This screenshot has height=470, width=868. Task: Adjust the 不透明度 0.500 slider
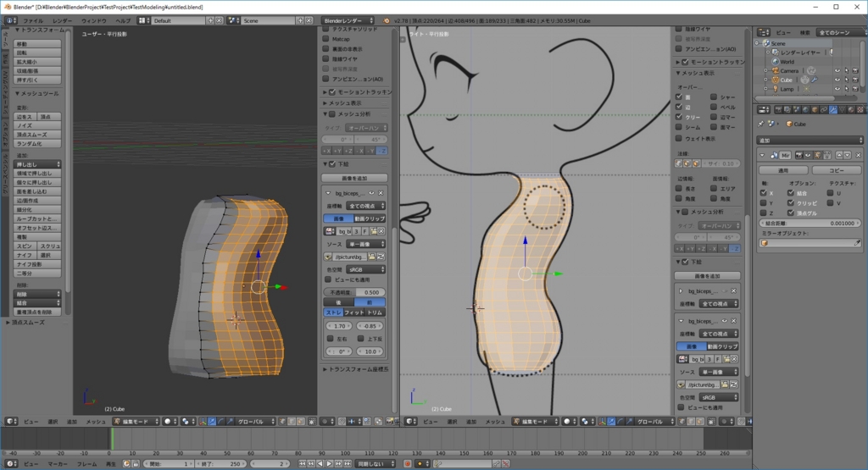tap(354, 292)
